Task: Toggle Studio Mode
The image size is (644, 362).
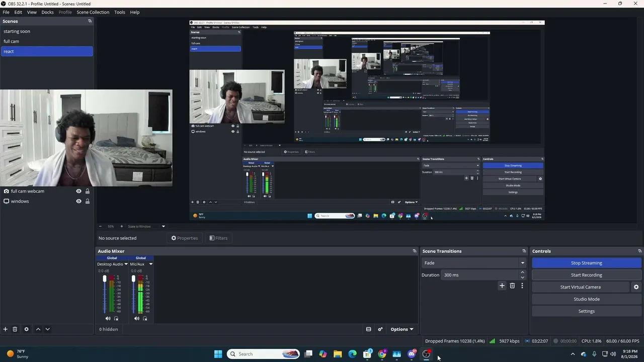Action: click(x=587, y=299)
